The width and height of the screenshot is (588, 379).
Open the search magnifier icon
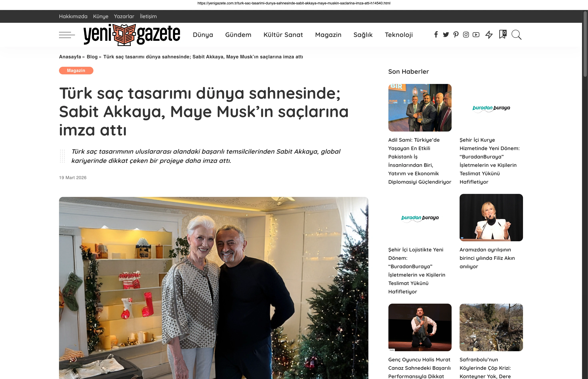516,35
